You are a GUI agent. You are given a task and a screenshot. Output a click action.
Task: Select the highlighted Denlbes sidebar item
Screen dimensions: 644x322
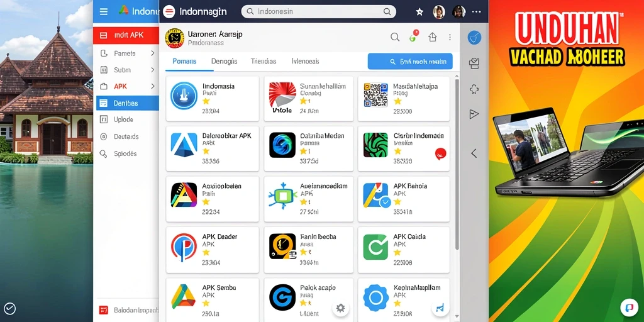127,103
